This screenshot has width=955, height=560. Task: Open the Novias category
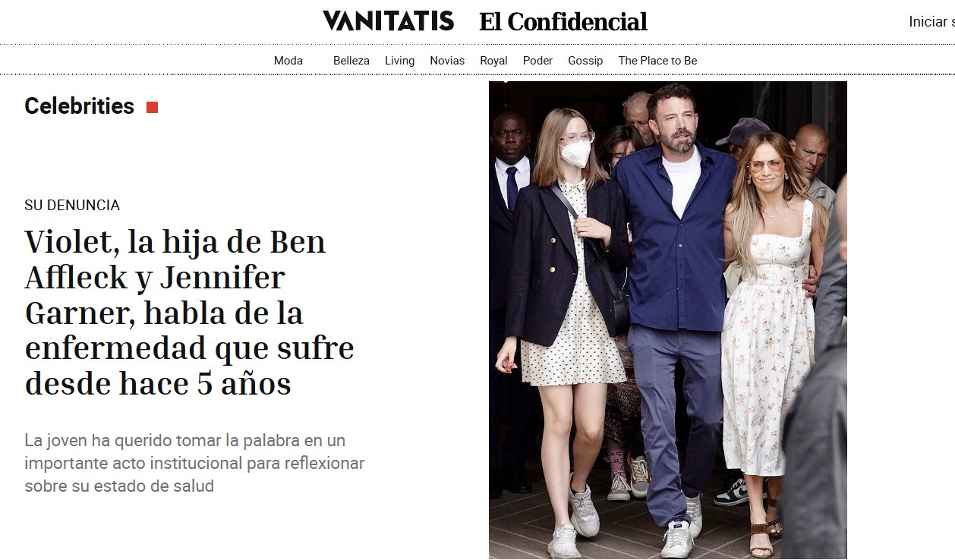pyautogui.click(x=447, y=61)
